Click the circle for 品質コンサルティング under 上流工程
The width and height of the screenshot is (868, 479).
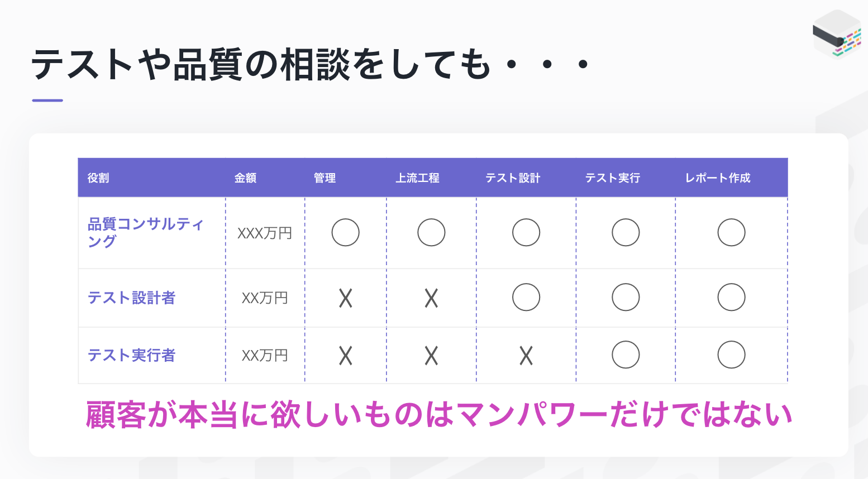431,232
